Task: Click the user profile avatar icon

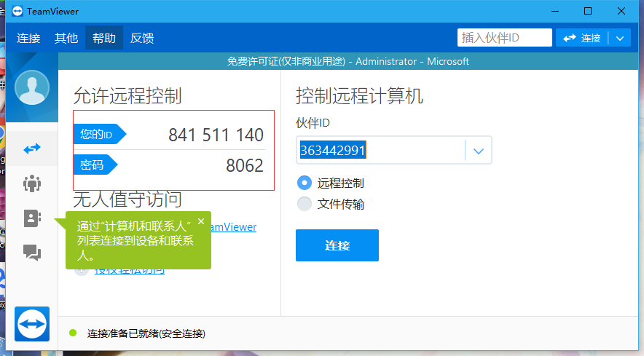Action: 32,87
